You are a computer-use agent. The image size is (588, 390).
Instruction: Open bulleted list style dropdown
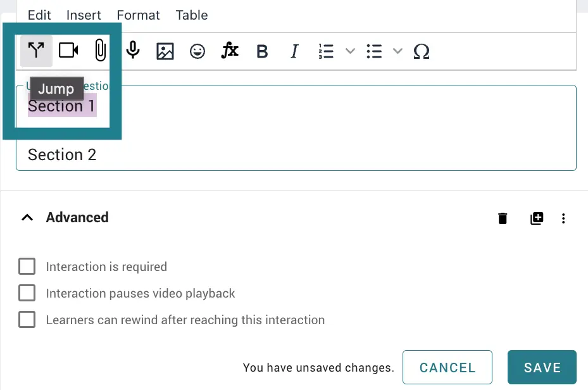pos(397,51)
